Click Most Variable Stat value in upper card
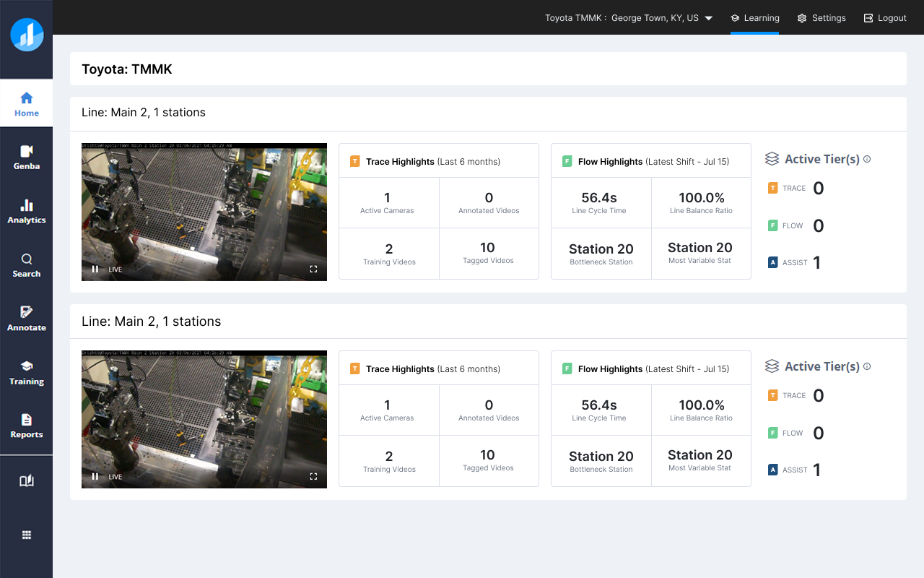 coord(700,247)
